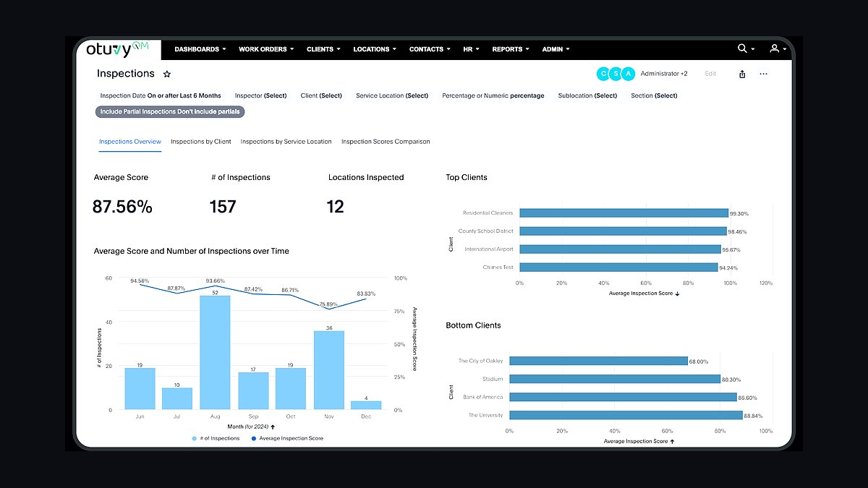Click the 94.56% line data label

tap(140, 281)
